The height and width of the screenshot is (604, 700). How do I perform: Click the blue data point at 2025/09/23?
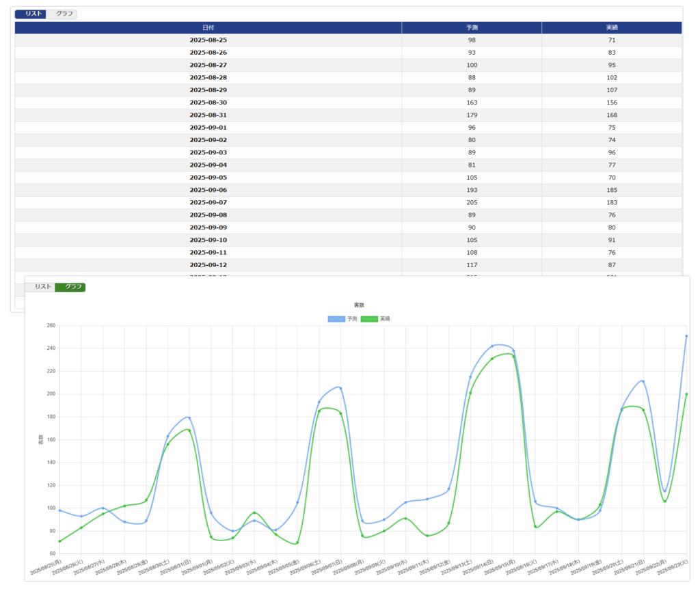click(x=686, y=336)
